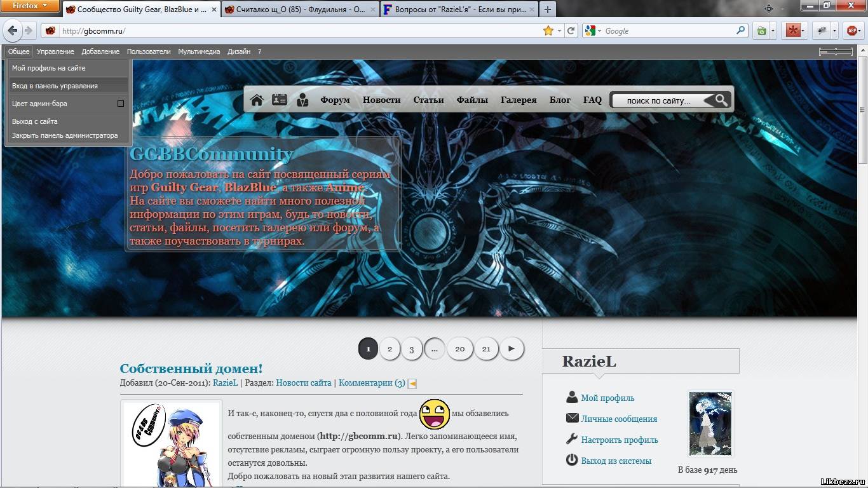Go to page 2 in pagination
Image resolution: width=868 pixels, height=488 pixels.
coord(390,348)
